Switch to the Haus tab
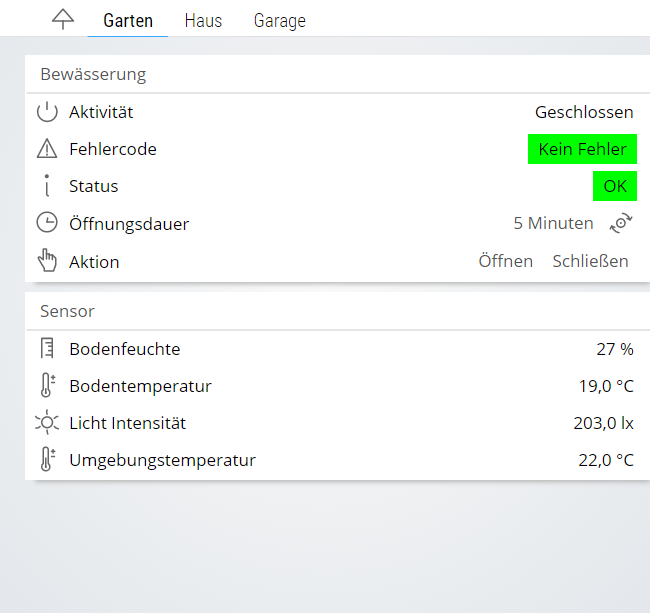This screenshot has height=613, width=650. click(203, 21)
